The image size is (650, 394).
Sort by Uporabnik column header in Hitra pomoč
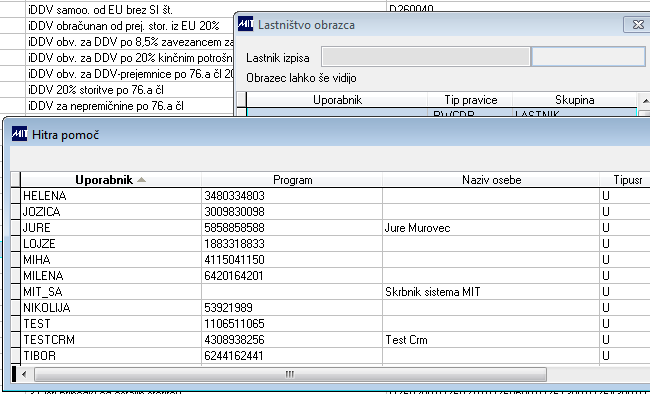[111, 180]
